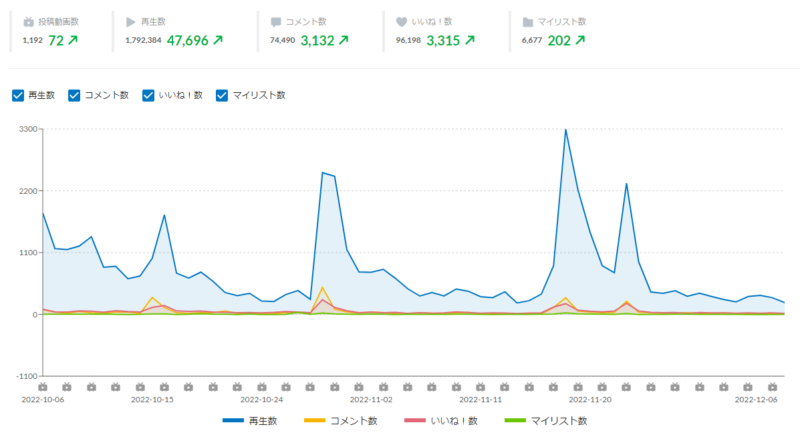The width and height of the screenshot is (800, 441).
Task: Click the tallest orange コメント数 peak
Action: tap(322, 287)
